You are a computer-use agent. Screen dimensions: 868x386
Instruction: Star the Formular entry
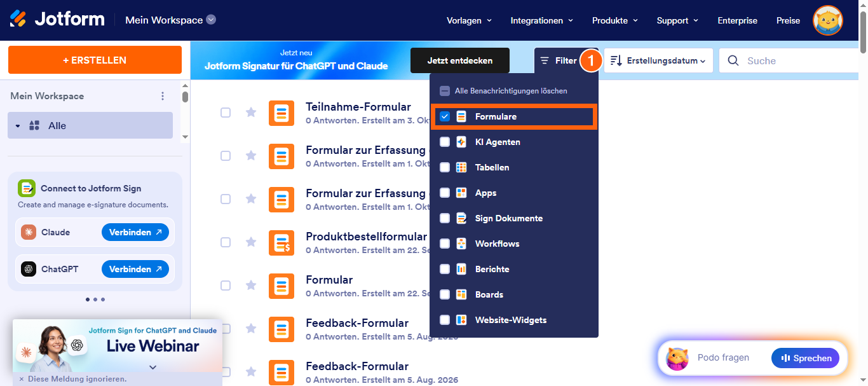(x=251, y=286)
